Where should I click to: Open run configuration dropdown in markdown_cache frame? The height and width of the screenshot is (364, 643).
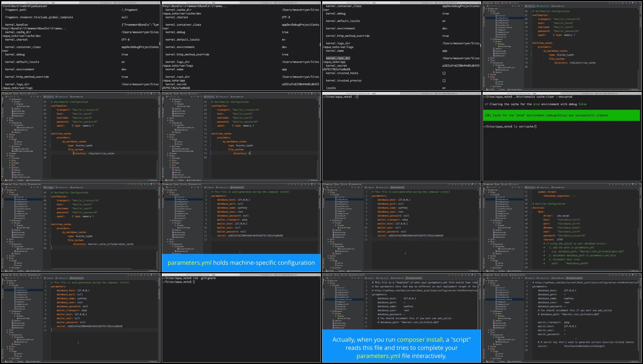pyautogui.click(x=128, y=184)
